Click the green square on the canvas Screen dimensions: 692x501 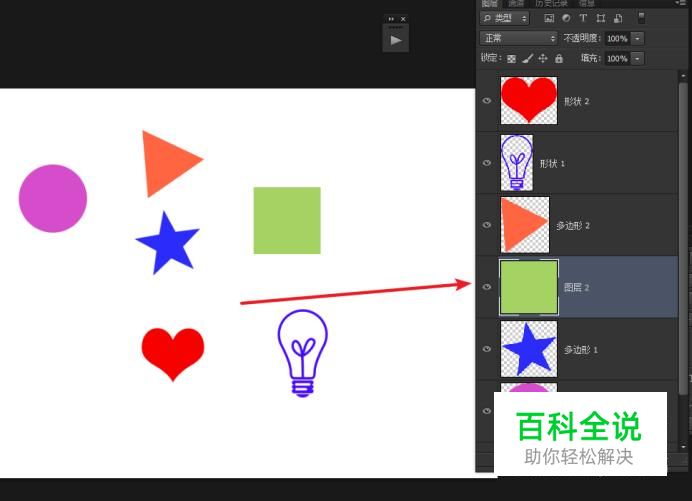[287, 220]
